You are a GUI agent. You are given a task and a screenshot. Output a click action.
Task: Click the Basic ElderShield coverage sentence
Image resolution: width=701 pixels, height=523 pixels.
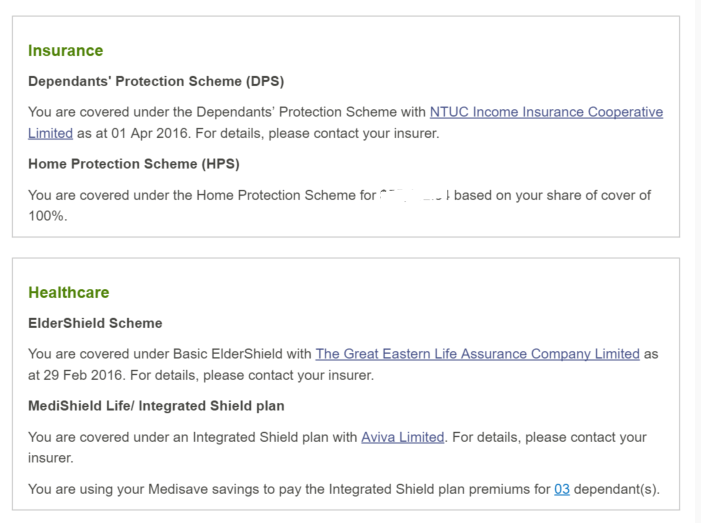click(x=170, y=354)
